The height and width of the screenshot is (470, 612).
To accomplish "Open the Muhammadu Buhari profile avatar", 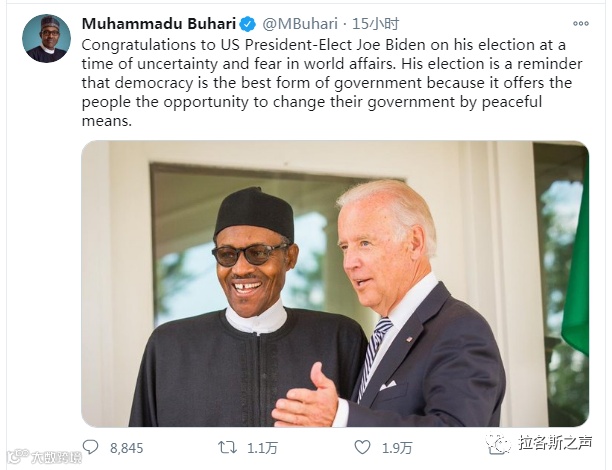I will (x=46, y=38).
